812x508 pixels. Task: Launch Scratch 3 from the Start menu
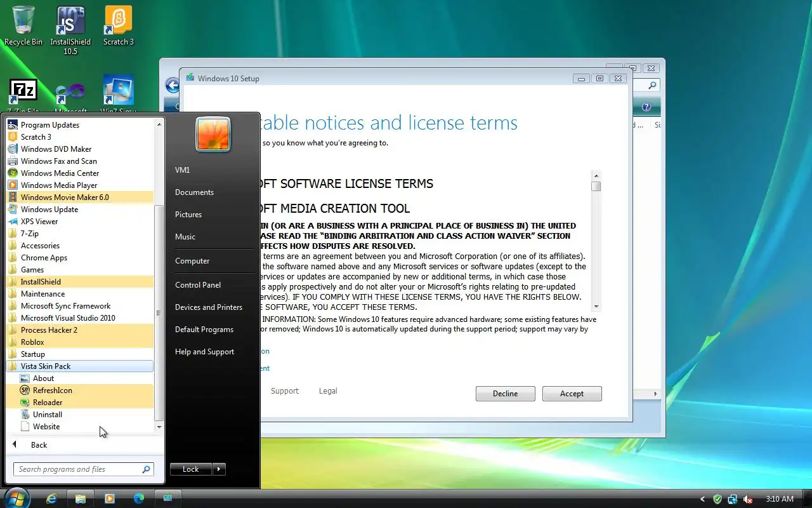pos(80,137)
